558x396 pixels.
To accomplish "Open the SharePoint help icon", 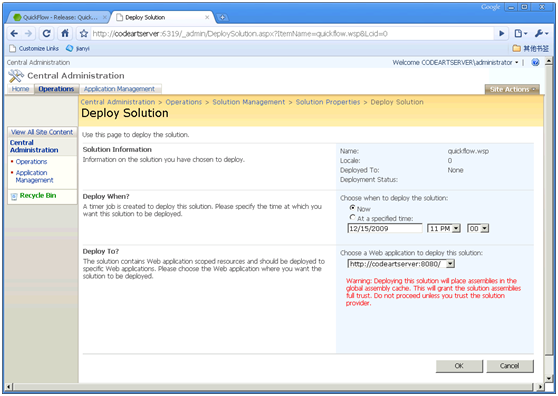I will pyautogui.click(x=535, y=62).
